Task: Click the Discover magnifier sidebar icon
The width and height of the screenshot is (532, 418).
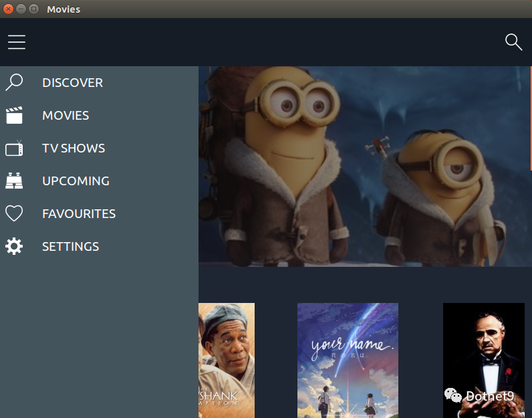Action: click(14, 82)
